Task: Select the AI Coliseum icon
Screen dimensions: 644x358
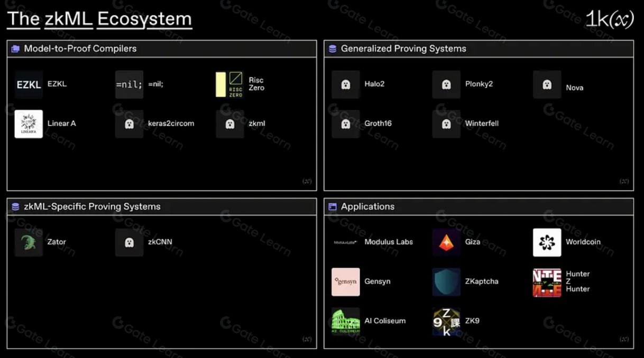Action: click(x=345, y=321)
